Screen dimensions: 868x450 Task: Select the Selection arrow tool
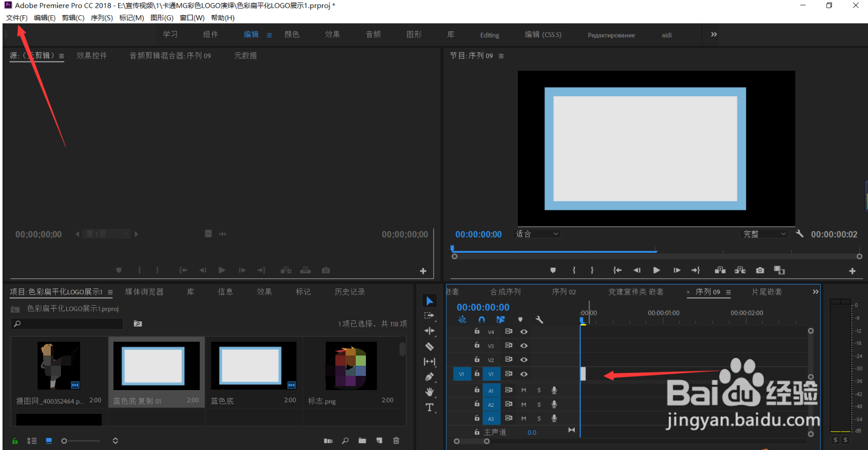pos(429,301)
